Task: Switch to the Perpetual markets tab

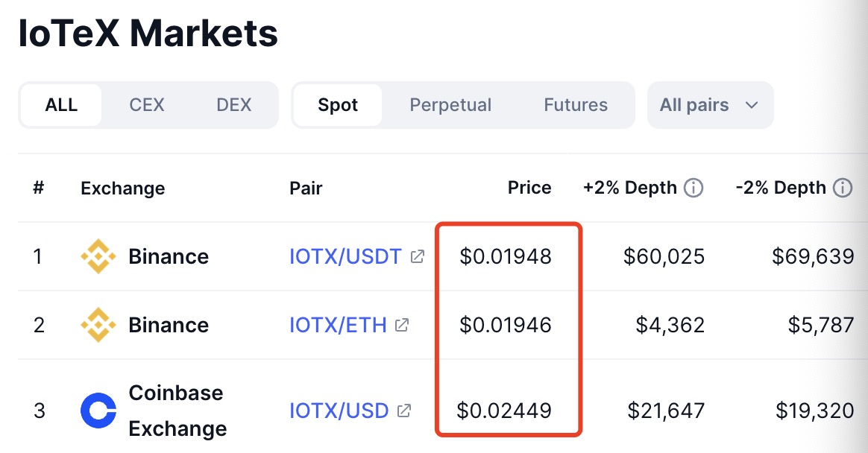Action: click(450, 105)
